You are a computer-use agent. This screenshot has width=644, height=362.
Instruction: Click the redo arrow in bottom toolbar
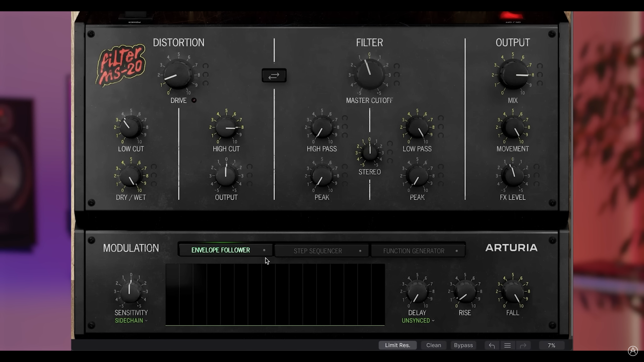(x=523, y=345)
